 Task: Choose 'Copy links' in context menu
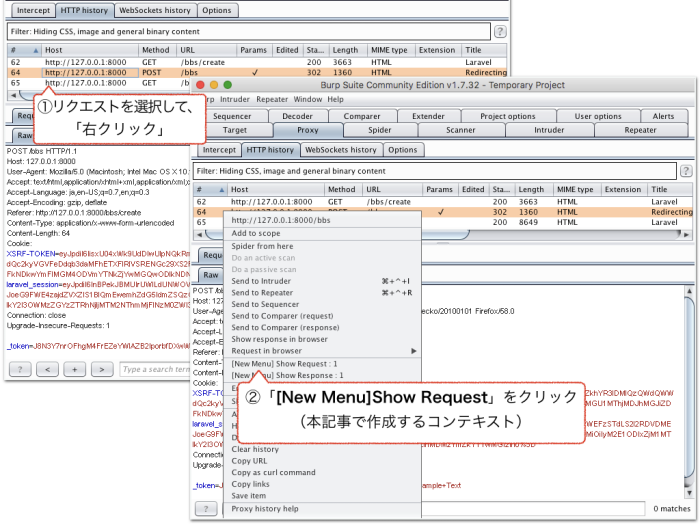coord(322,484)
